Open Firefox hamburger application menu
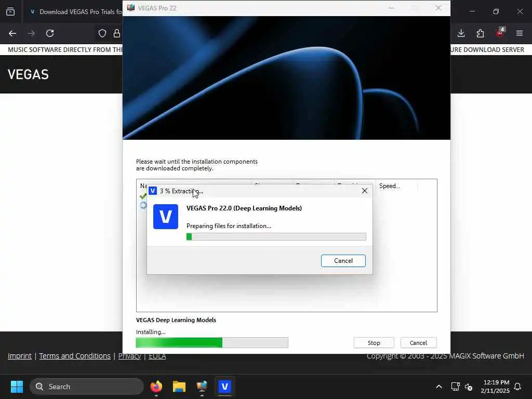The width and height of the screenshot is (532, 399). click(520, 33)
